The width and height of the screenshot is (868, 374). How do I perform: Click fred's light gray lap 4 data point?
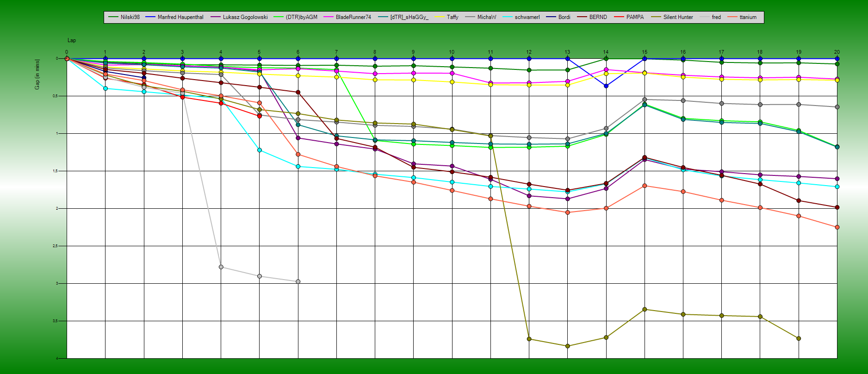pyautogui.click(x=221, y=267)
